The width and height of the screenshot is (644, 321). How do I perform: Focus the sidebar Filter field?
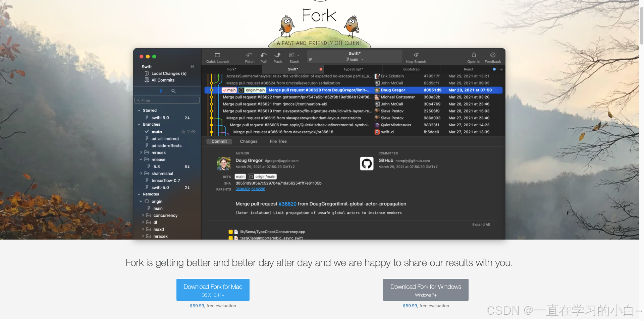coord(167,101)
